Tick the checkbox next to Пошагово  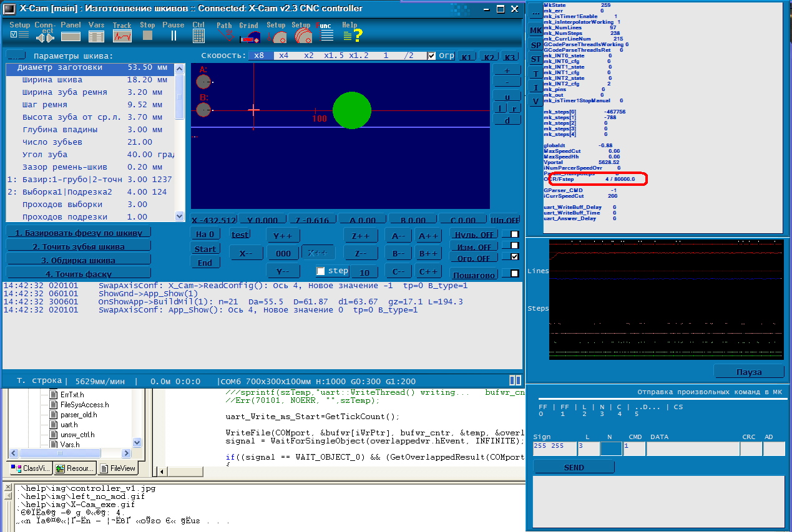click(x=514, y=274)
